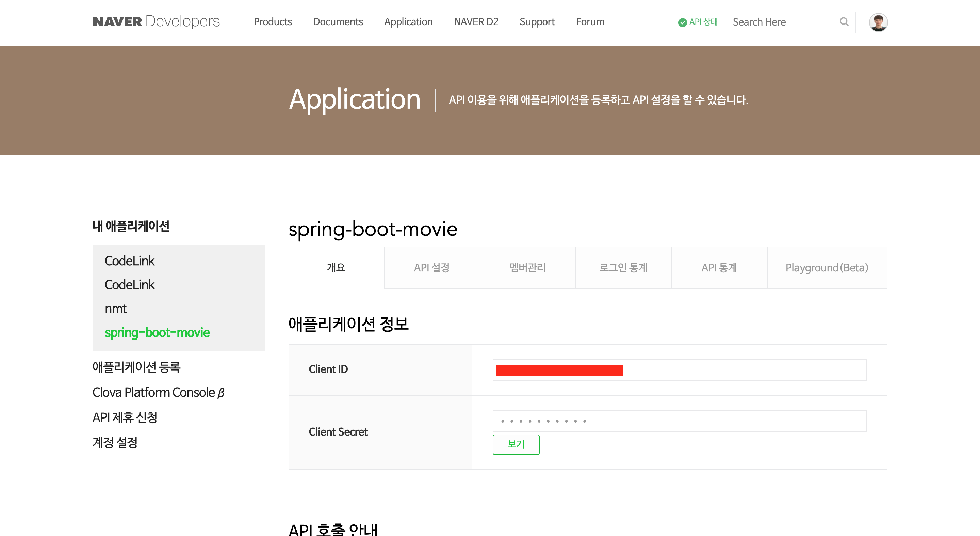Open Clova Platform Console β link

click(x=158, y=393)
